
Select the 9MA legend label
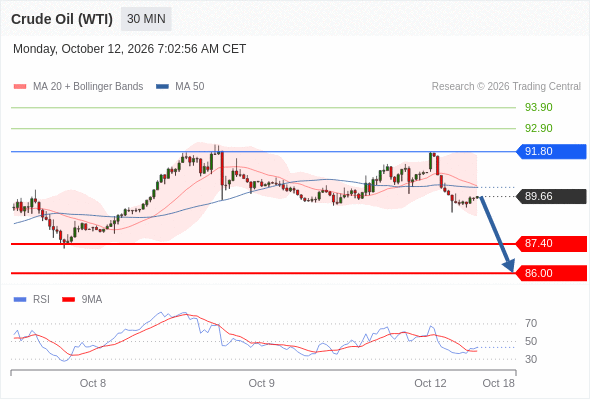tap(92, 300)
